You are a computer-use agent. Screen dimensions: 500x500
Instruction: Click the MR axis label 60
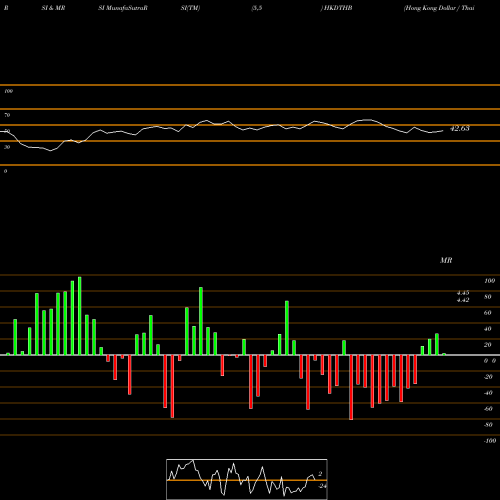487,313
